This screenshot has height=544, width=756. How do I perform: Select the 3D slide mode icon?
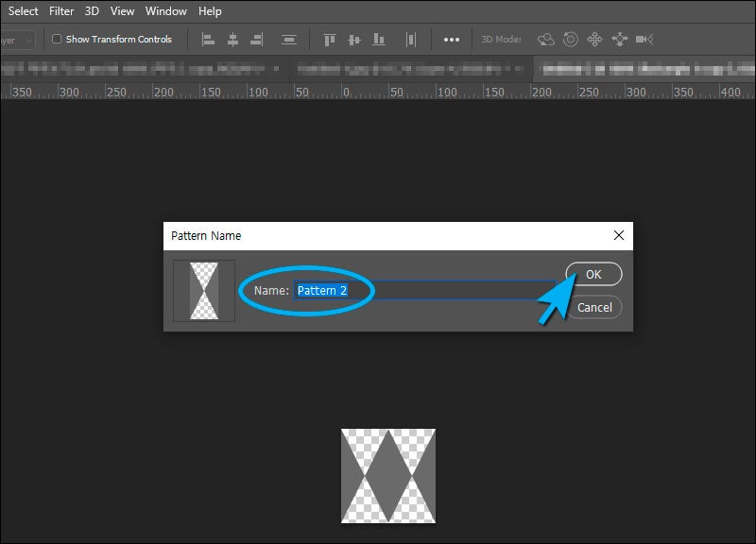pyautogui.click(x=620, y=39)
